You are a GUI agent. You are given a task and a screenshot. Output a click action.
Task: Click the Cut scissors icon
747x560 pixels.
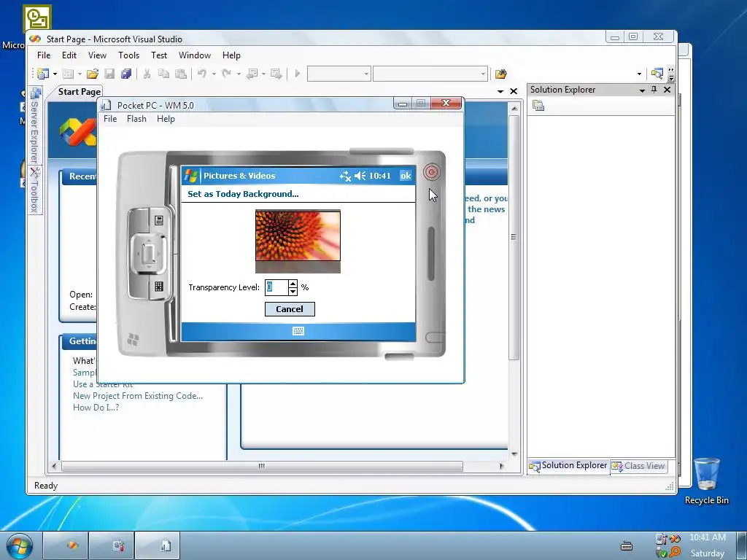point(147,74)
